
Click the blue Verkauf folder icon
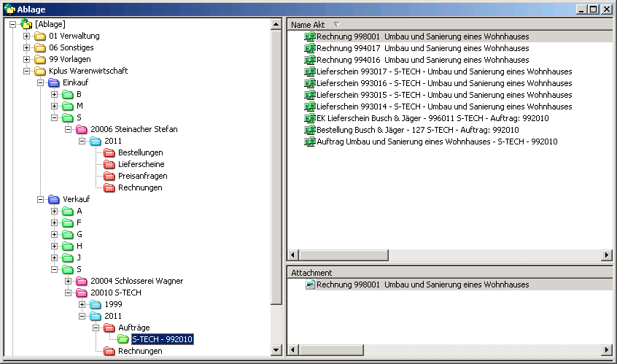click(x=53, y=200)
